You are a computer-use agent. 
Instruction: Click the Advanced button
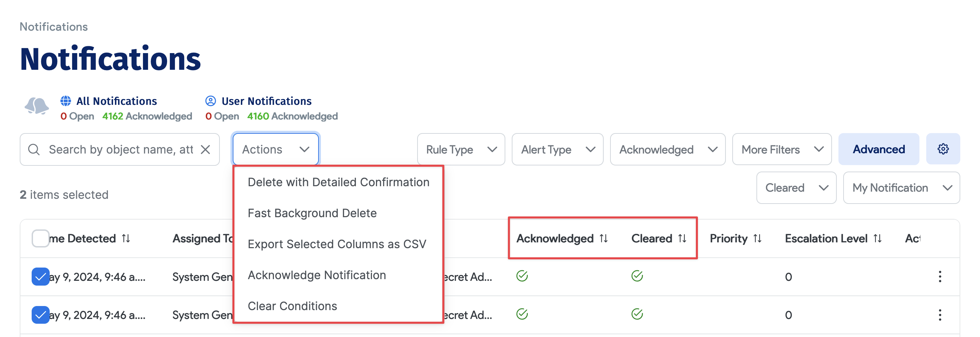point(879,149)
